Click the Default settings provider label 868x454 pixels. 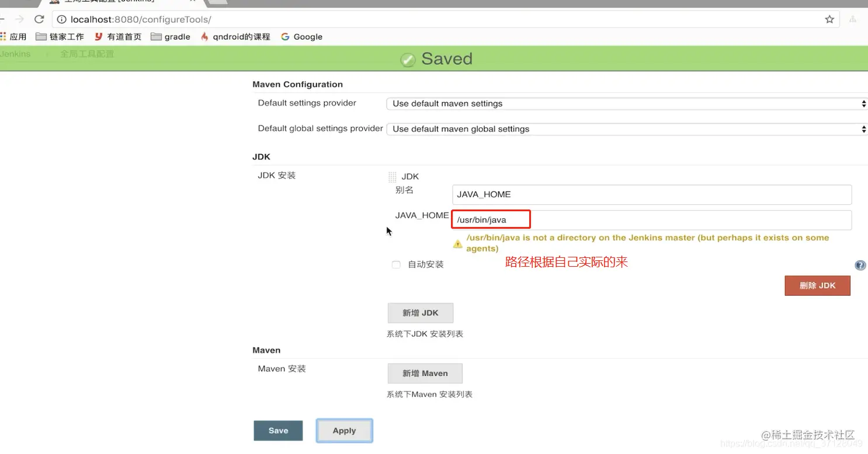(x=307, y=103)
